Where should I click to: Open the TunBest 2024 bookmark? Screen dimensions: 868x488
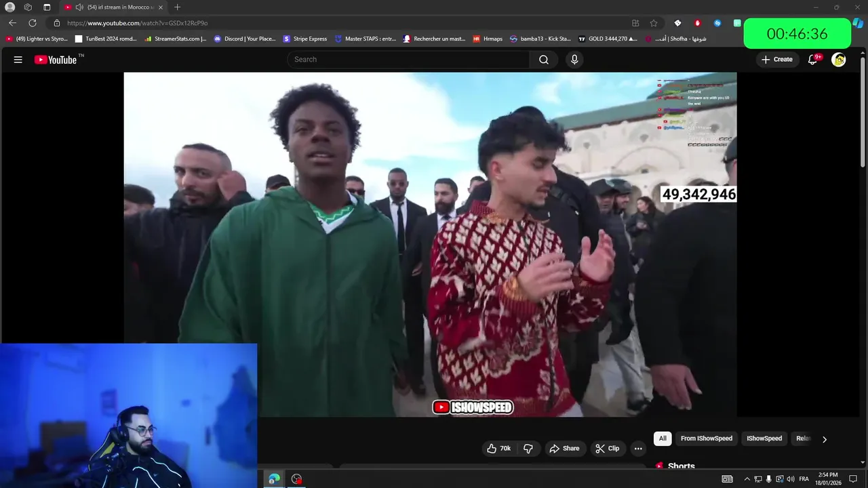point(106,39)
